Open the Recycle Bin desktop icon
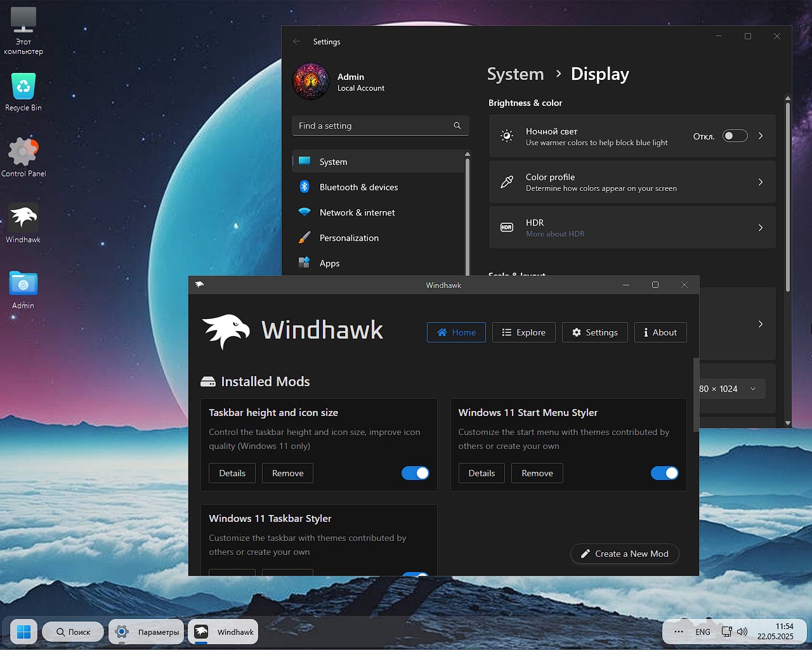Image resolution: width=812 pixels, height=650 pixels. (x=23, y=92)
